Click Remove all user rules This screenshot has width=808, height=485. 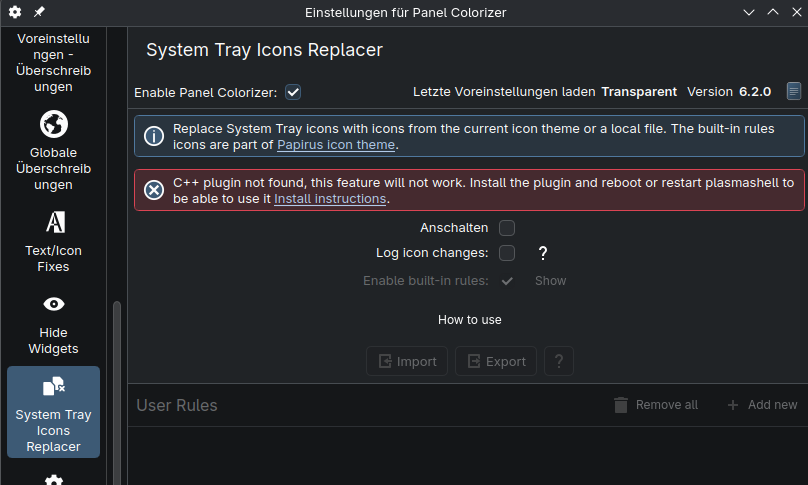[x=655, y=405]
